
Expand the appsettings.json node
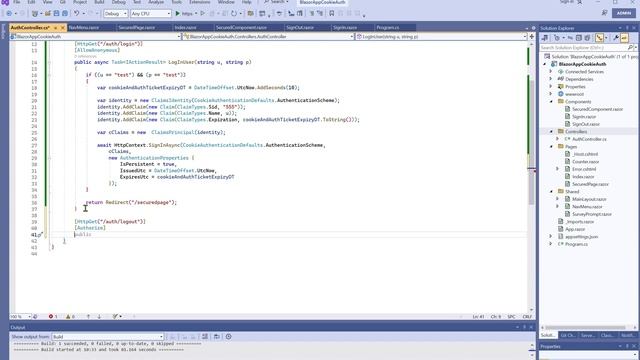(x=550, y=236)
